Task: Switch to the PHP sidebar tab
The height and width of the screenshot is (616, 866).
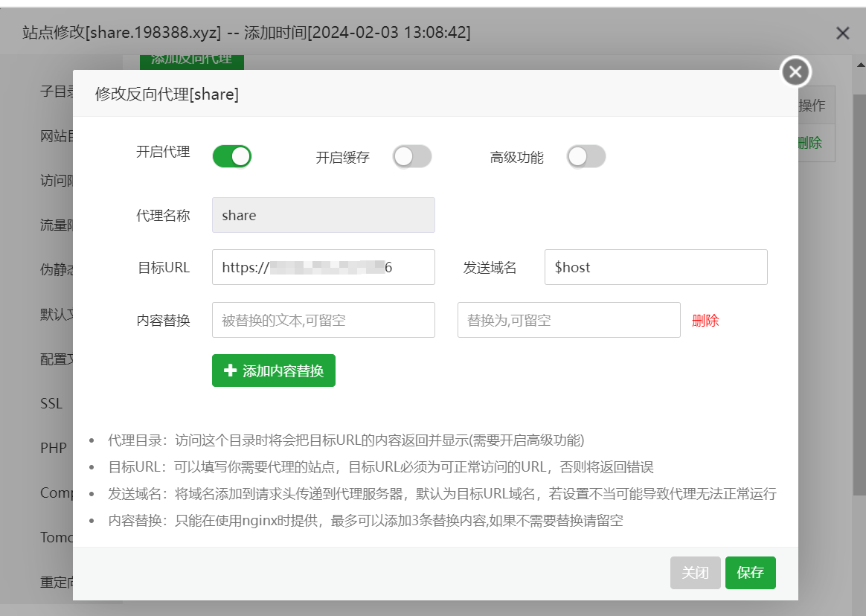Action: coord(54,449)
